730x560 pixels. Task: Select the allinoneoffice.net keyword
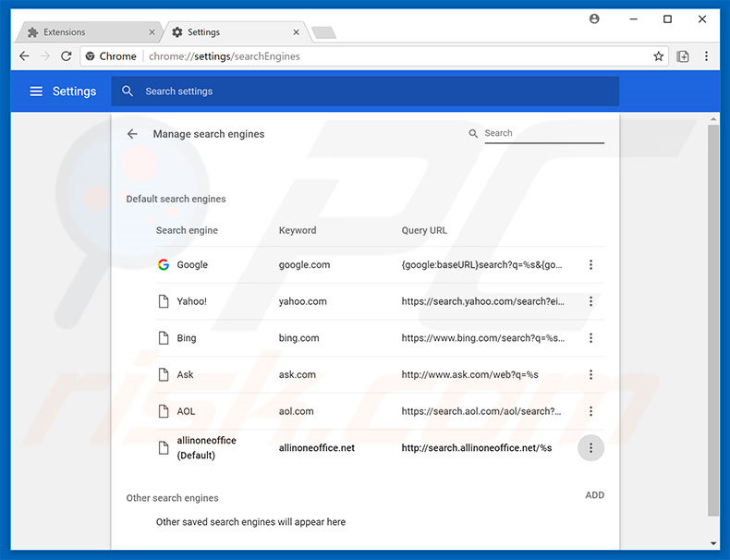point(317,448)
